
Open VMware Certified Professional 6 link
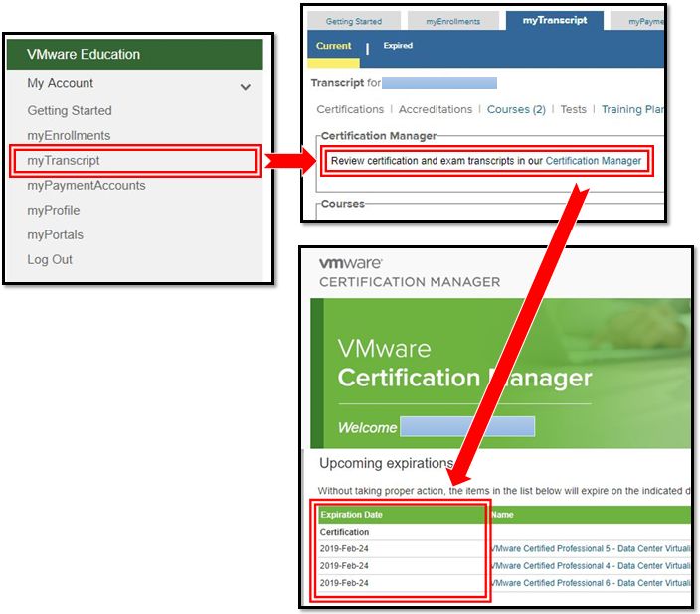(x=591, y=583)
